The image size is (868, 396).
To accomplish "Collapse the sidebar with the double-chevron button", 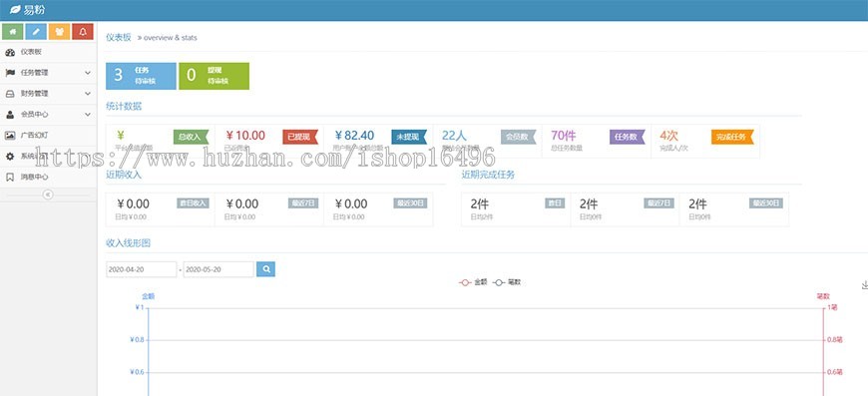I will [48, 195].
